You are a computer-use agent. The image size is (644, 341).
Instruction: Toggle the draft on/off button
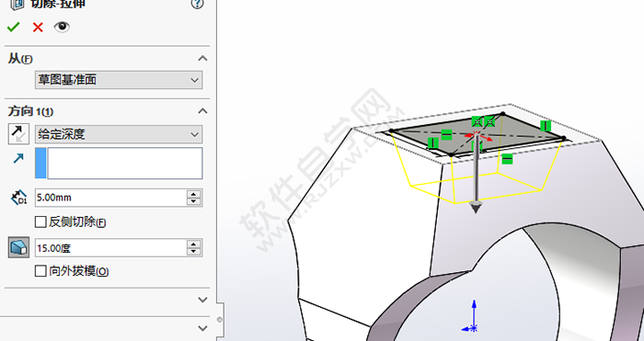(18, 247)
